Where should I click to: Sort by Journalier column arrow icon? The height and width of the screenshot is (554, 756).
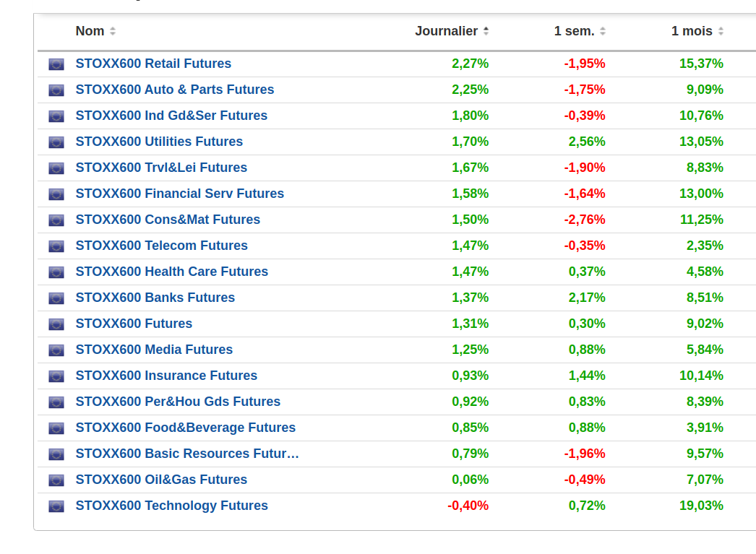pyautogui.click(x=486, y=32)
